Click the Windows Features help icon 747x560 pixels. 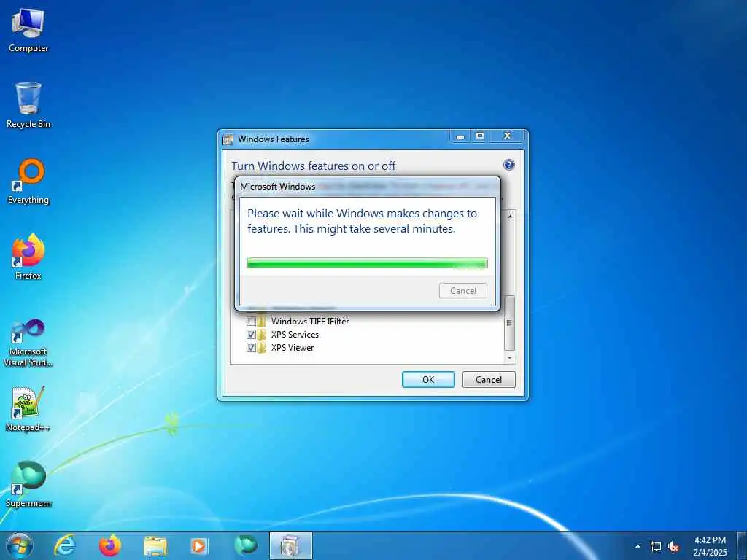[x=508, y=165]
